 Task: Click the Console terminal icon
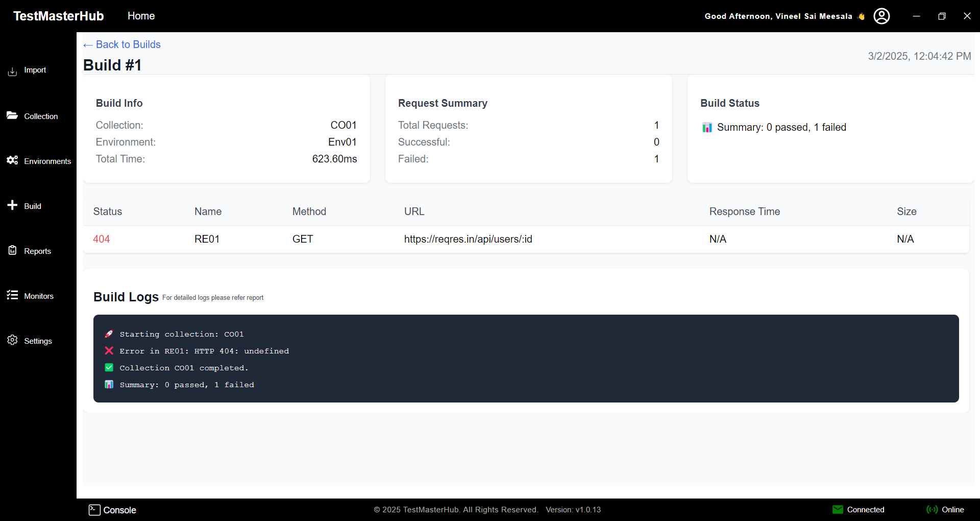94,510
